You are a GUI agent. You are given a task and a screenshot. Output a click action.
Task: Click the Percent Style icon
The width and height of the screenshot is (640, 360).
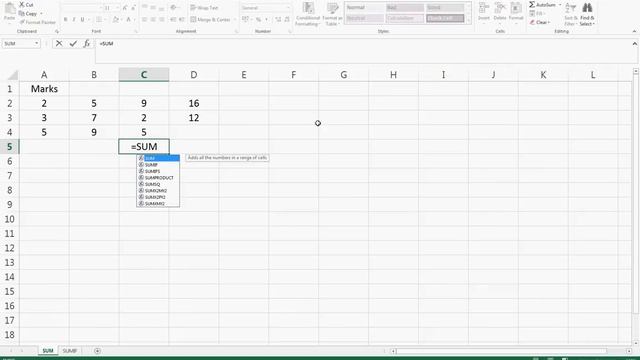pyautogui.click(x=258, y=20)
